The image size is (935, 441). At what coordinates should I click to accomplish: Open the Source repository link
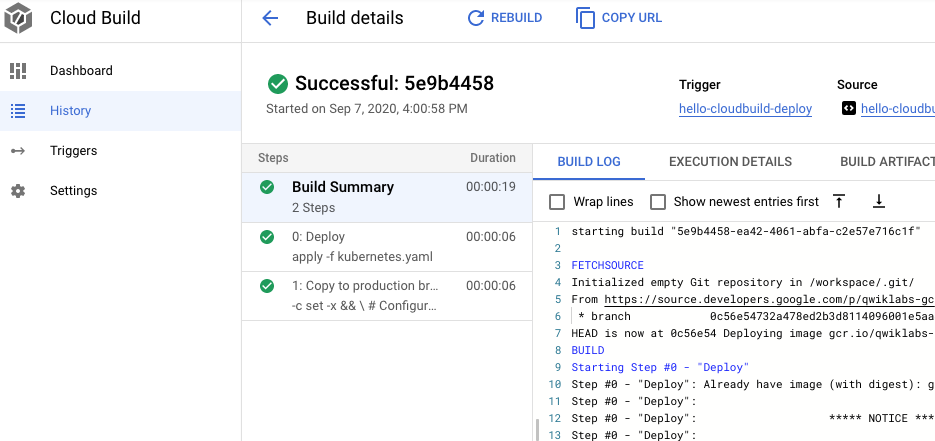click(897, 109)
